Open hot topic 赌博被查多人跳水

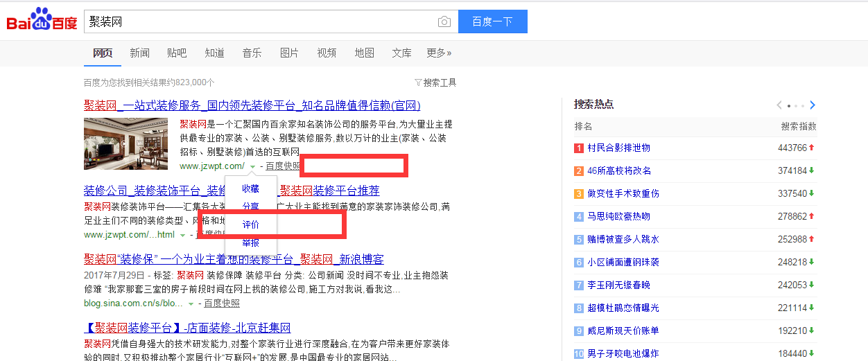pyautogui.click(x=623, y=240)
